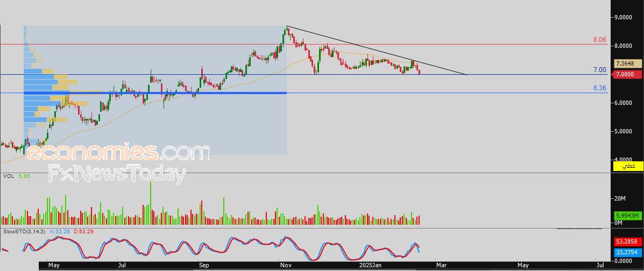
Task: Click the May label at timeline start
Action: pos(54,266)
